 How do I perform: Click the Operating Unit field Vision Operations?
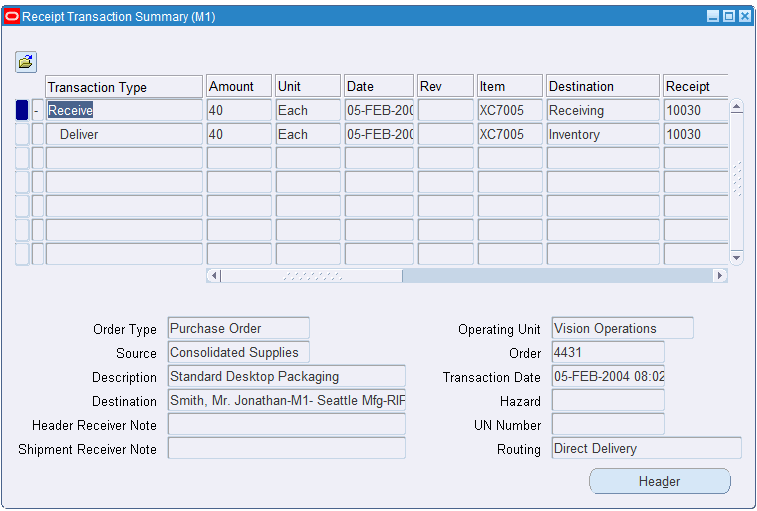point(623,328)
